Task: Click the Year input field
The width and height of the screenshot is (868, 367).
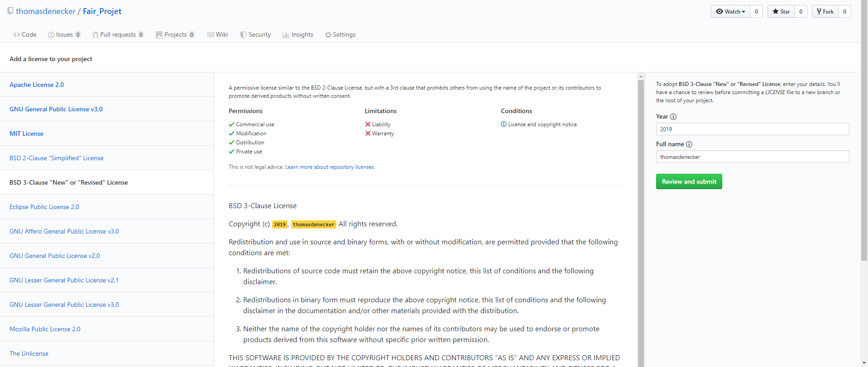Action: [753, 129]
